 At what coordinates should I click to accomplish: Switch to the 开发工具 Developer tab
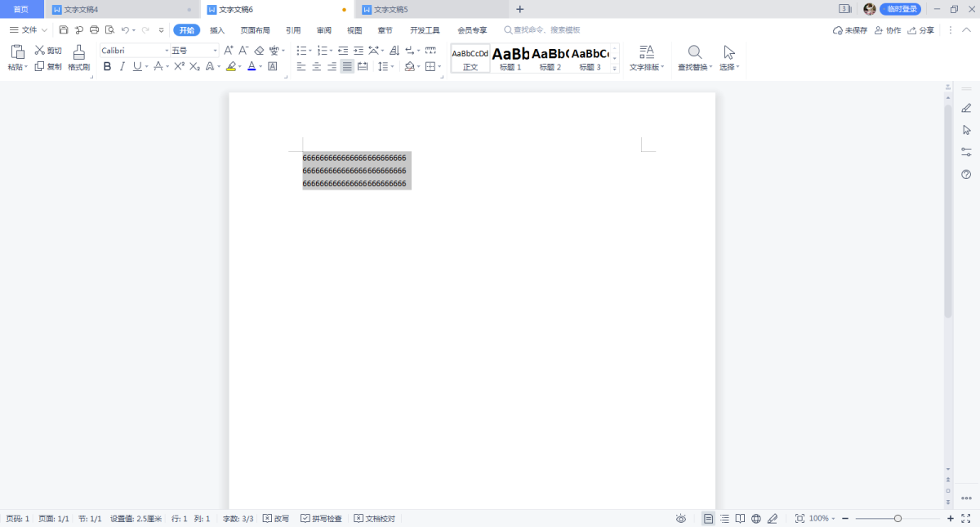point(425,30)
